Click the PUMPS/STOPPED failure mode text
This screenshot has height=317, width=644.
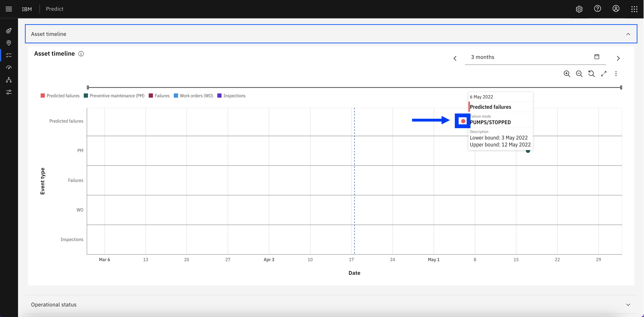pos(490,123)
